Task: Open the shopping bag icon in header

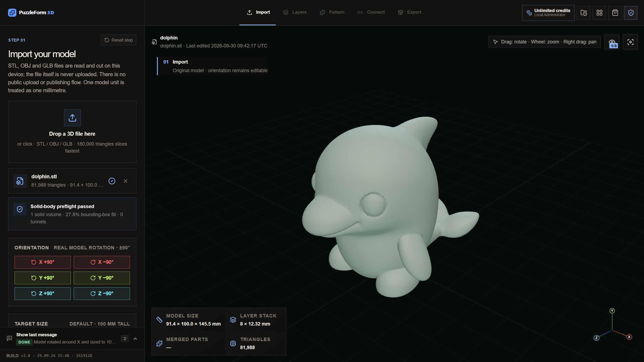Action: coord(615,13)
